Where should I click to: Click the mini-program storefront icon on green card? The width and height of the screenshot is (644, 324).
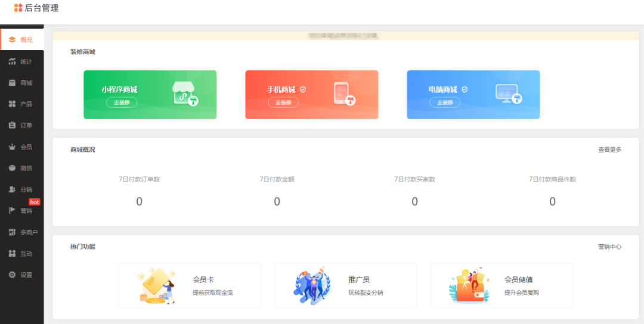point(185,93)
